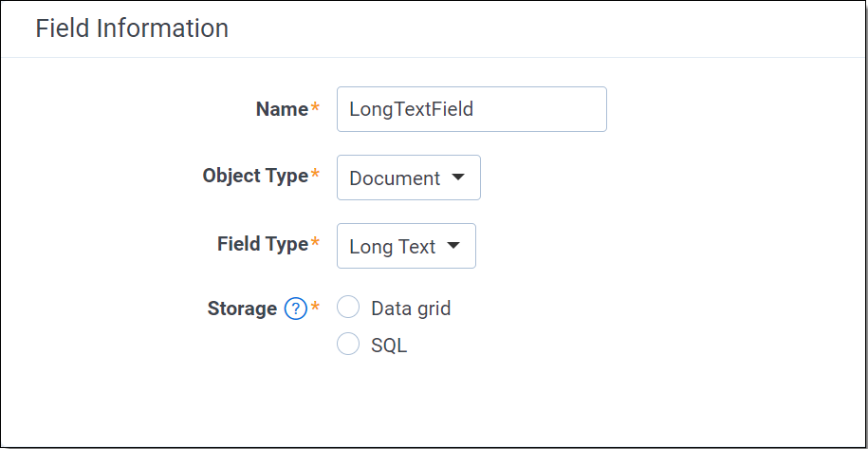
Task: Click the orange required asterisk beside Name
Action: pyautogui.click(x=315, y=107)
